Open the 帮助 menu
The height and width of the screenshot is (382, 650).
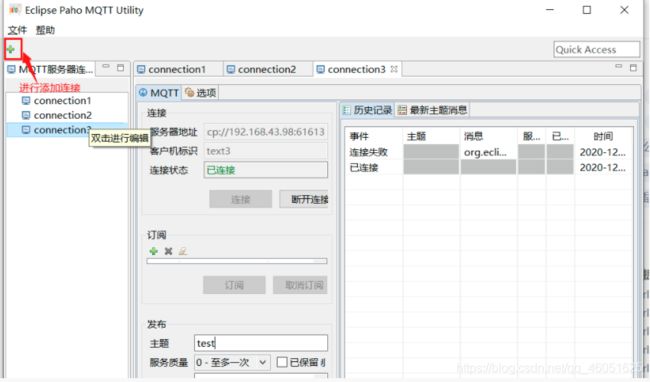click(x=45, y=30)
